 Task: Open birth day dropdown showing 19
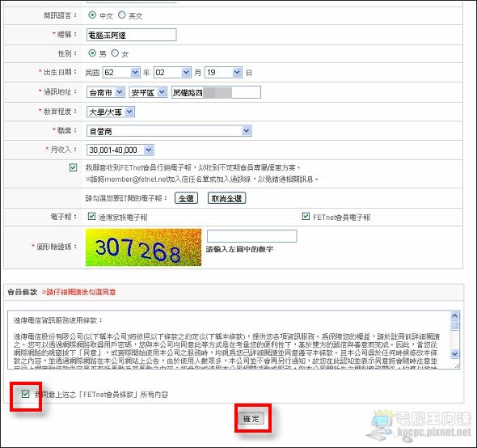[224, 73]
